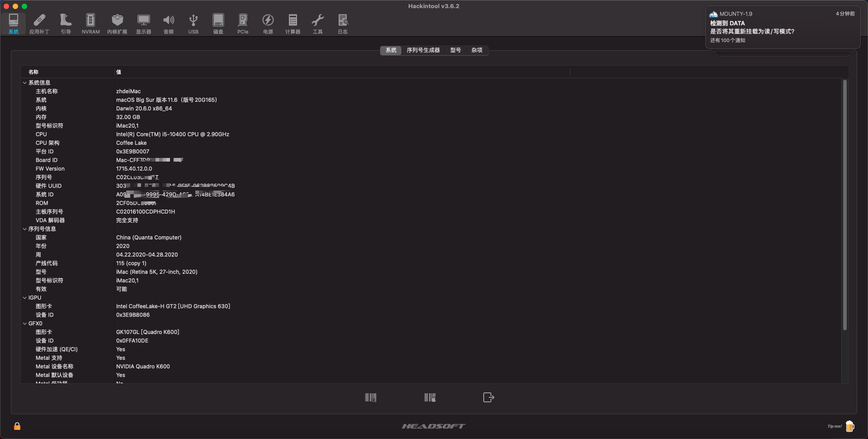
Task: Open the 音频 audio section
Action: coord(169,24)
